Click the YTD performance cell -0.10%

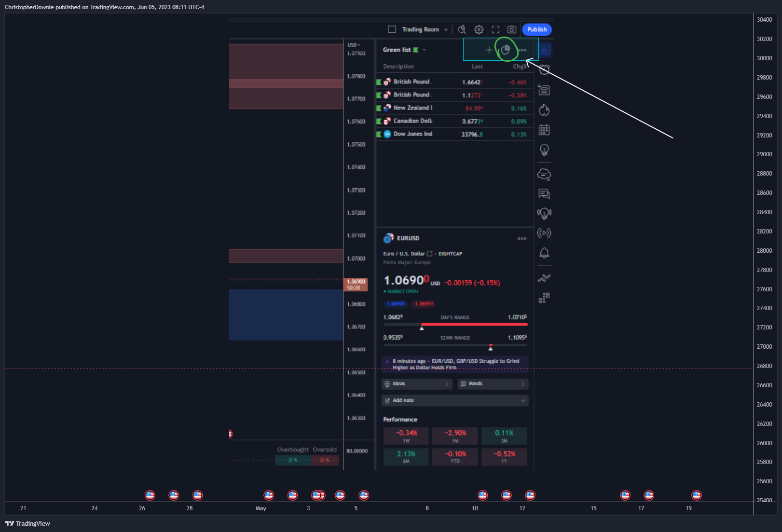coord(455,457)
